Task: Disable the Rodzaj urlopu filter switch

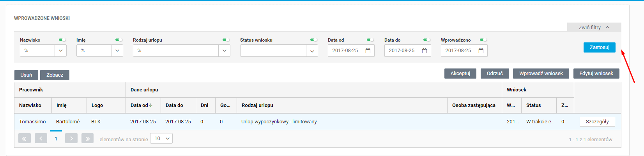Action: pos(226,40)
